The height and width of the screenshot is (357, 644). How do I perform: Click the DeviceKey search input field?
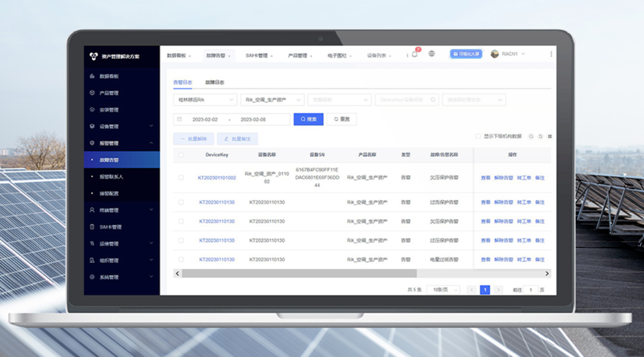coord(407,100)
